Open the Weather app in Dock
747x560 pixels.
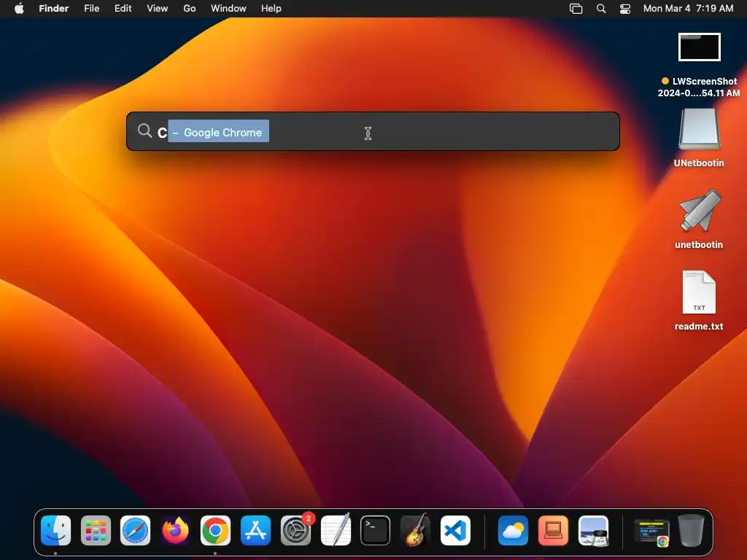point(513,531)
